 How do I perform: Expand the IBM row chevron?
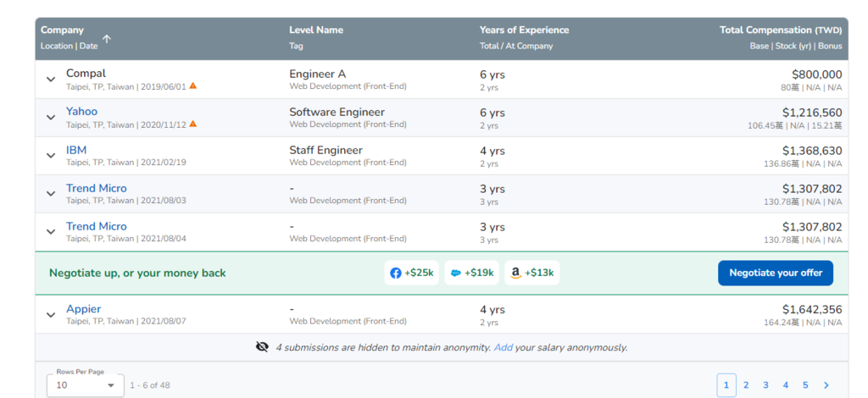[51, 155]
